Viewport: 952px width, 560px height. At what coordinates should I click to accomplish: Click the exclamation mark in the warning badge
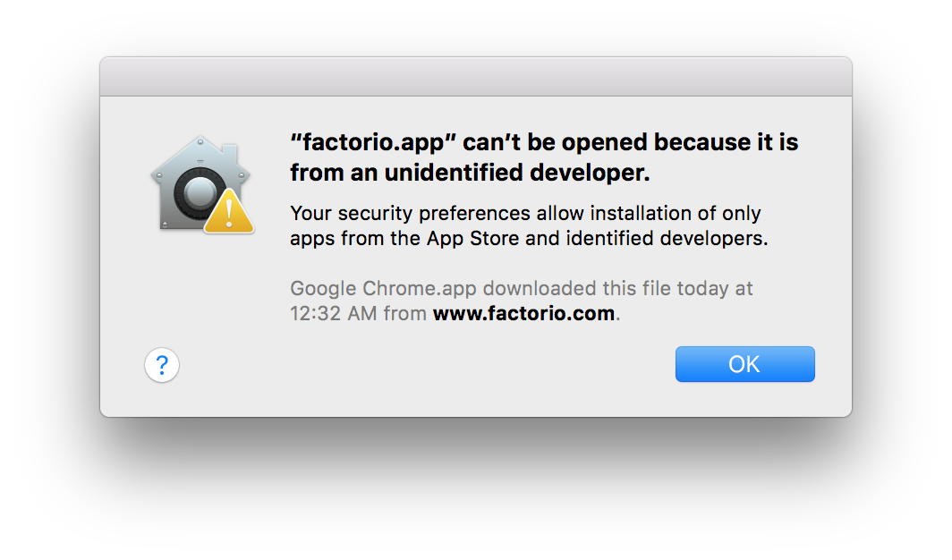point(229,216)
